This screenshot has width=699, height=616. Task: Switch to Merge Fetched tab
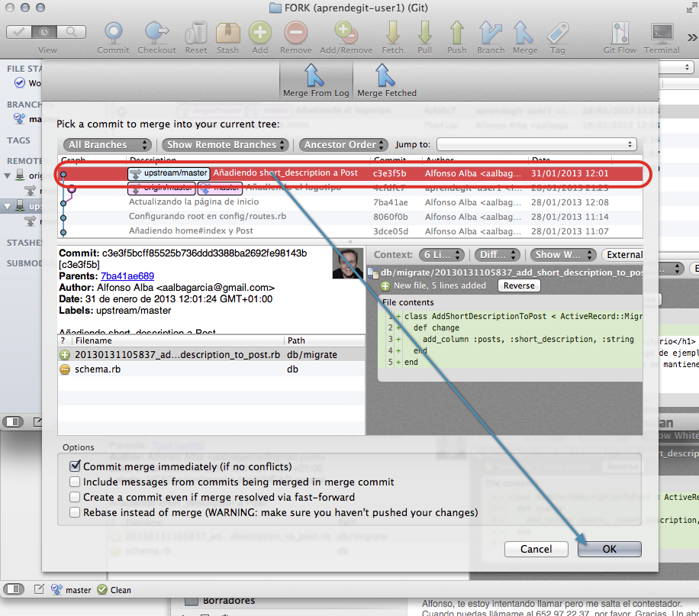pyautogui.click(x=386, y=80)
